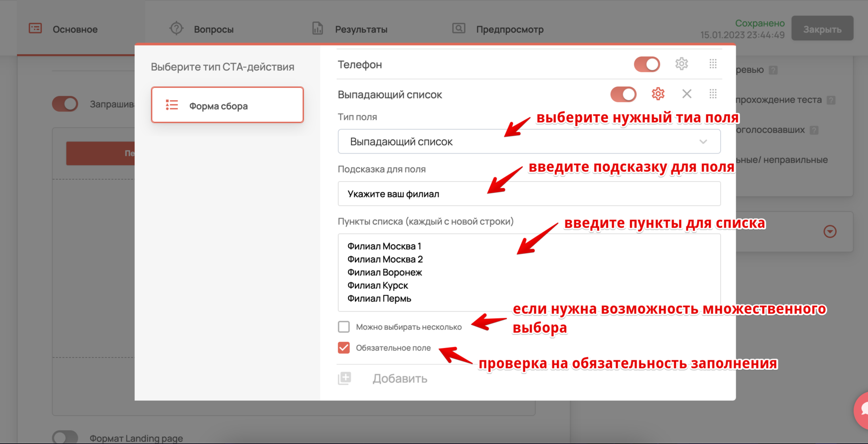Click the Филиал Москва 2 line

(x=385, y=259)
